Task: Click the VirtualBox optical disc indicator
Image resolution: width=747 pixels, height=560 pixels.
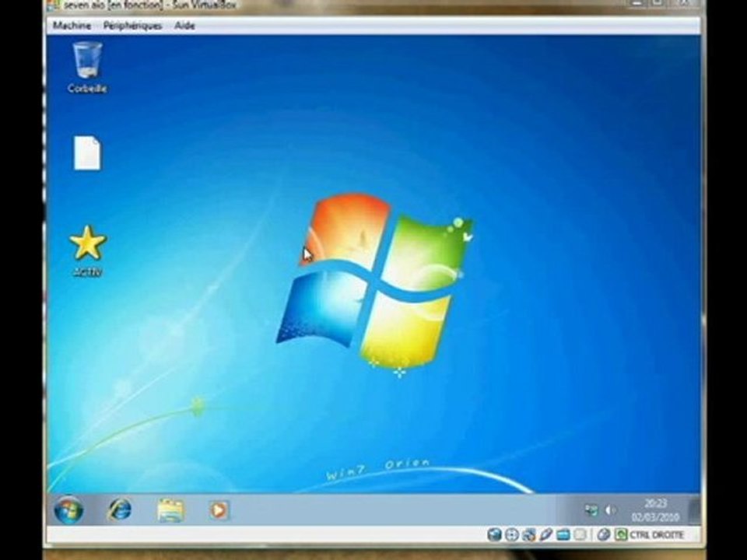Action: coord(512,535)
